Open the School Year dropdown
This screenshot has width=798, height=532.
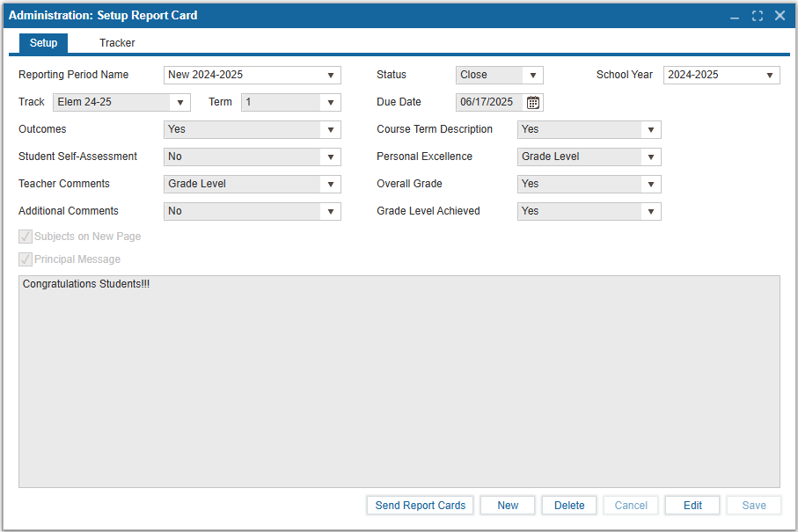point(770,76)
